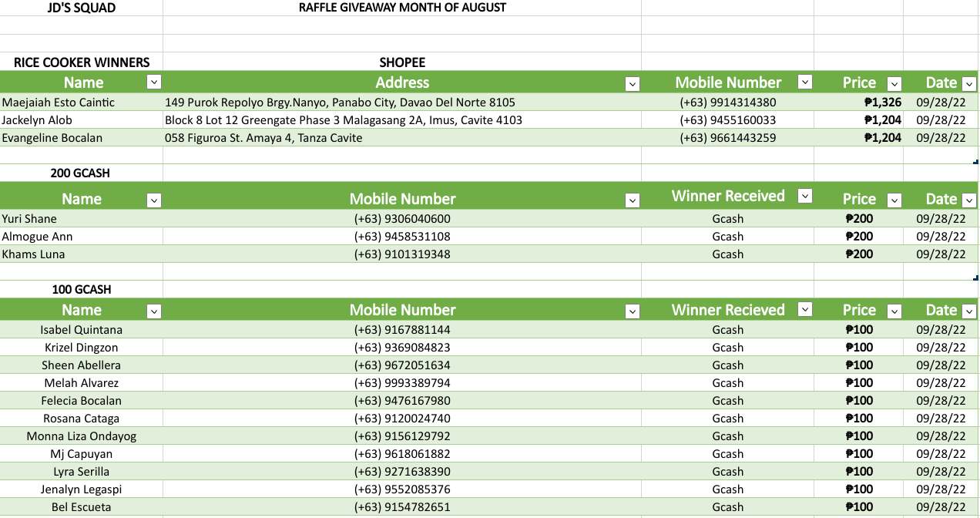The width and height of the screenshot is (980, 518).
Task: Open Price filter in 200 GCASH table
Action: pos(894,200)
